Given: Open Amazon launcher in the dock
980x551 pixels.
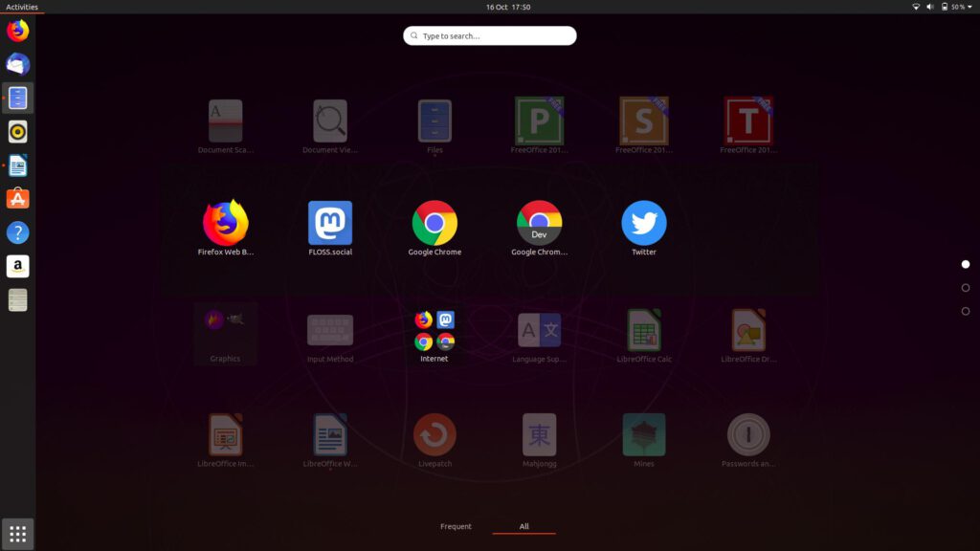Looking at the screenshot, I should pyautogui.click(x=17, y=266).
